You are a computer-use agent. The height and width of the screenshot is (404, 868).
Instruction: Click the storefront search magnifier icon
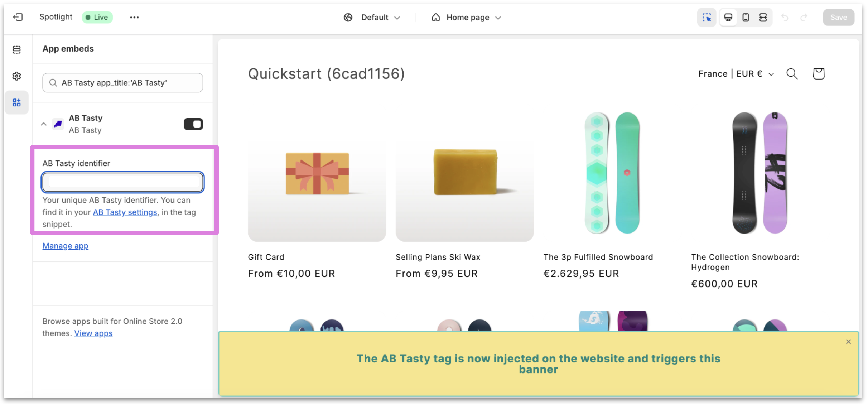[x=792, y=74]
